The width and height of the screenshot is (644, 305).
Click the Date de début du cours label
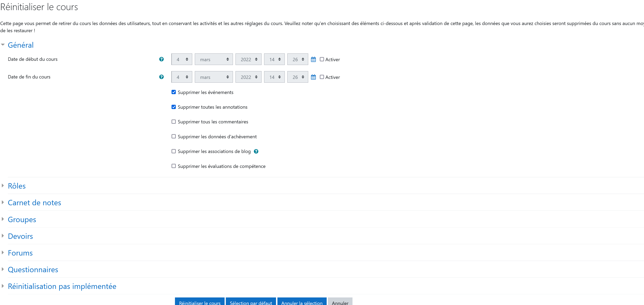(33, 59)
